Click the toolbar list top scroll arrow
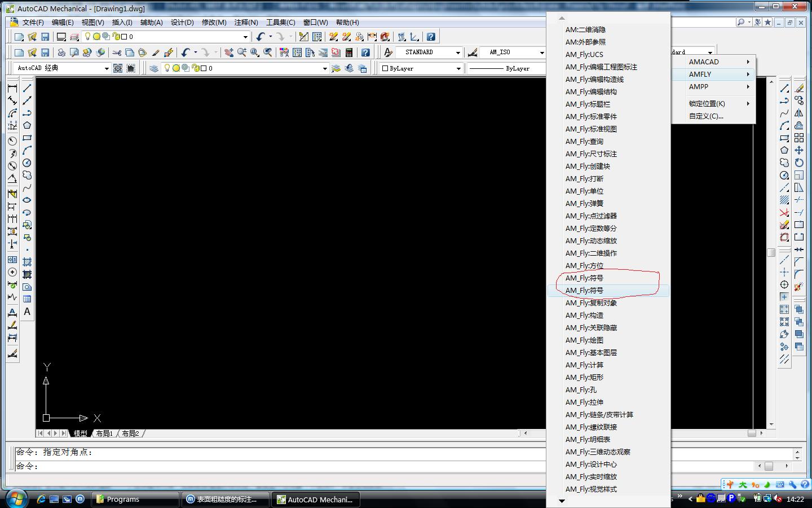 (x=562, y=18)
